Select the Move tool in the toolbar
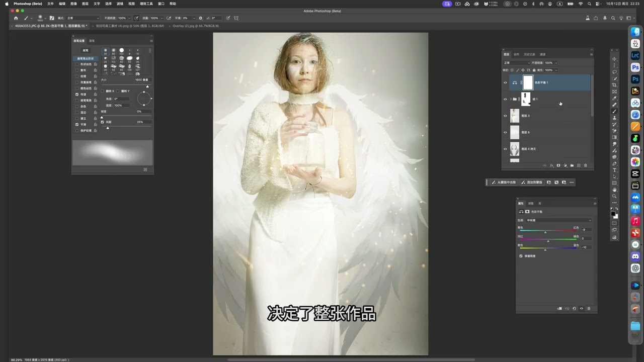Image resolution: width=644 pixels, height=362 pixels. pyautogui.click(x=614, y=59)
